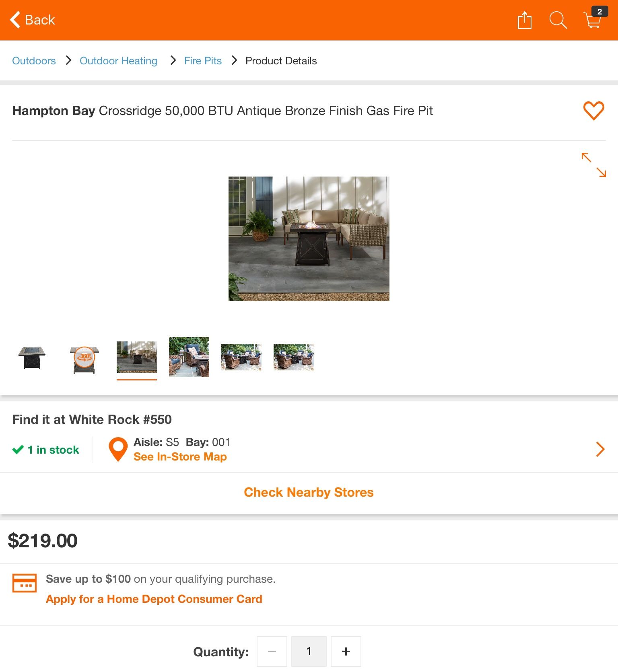Screen dimensions: 618x672
Task: Expand product image to fullscreen
Action: coord(593,164)
